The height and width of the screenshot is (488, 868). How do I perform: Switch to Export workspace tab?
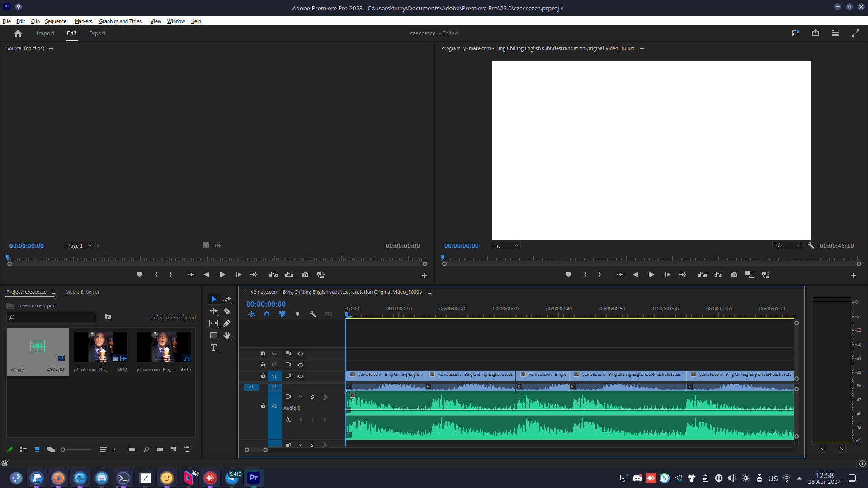97,33
